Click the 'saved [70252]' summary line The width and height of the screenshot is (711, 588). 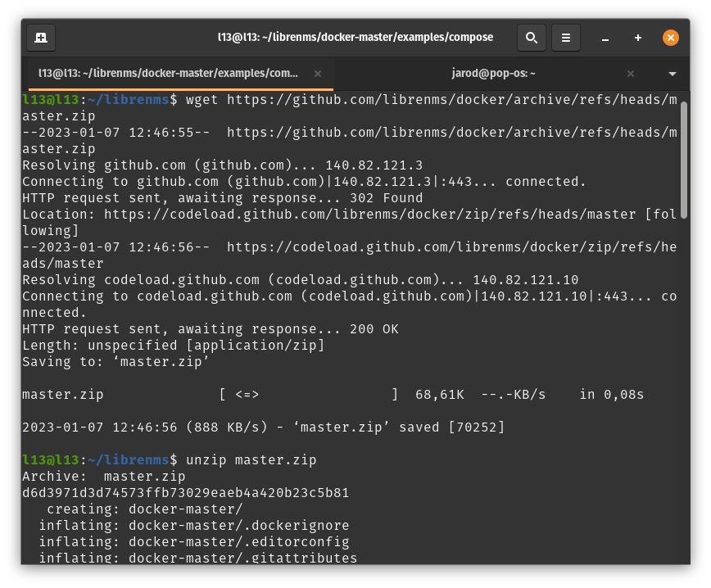click(264, 427)
